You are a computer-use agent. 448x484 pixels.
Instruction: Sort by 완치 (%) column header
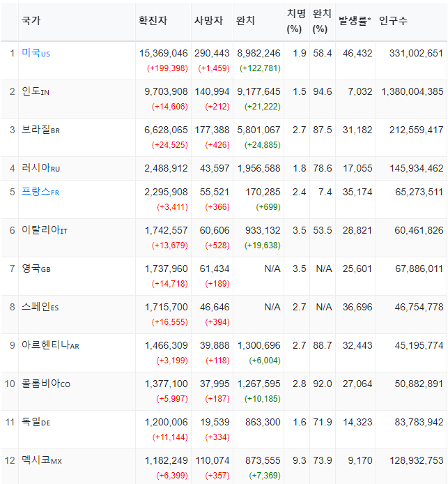[x=322, y=21]
